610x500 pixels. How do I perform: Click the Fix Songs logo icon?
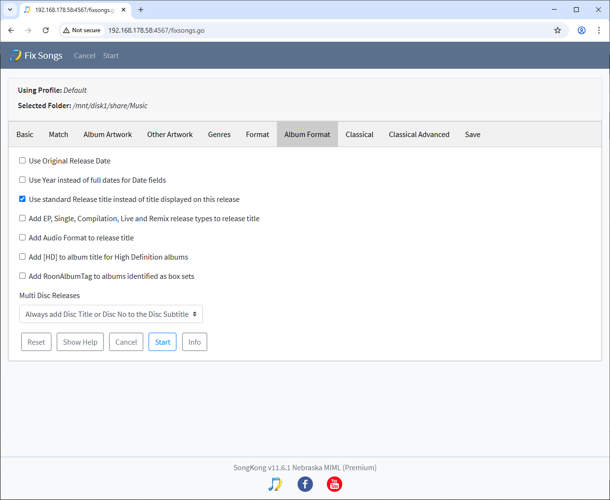pyautogui.click(x=16, y=55)
